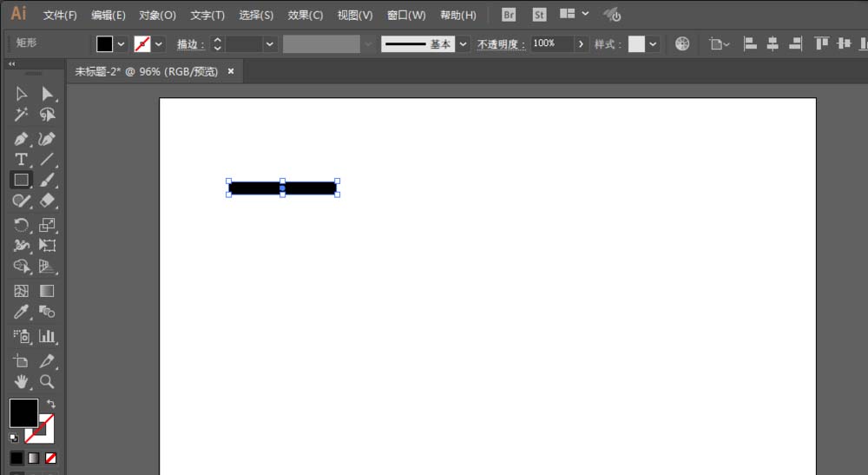Click the 不透明度 opacity label link
This screenshot has height=475, width=868.
pyautogui.click(x=502, y=44)
